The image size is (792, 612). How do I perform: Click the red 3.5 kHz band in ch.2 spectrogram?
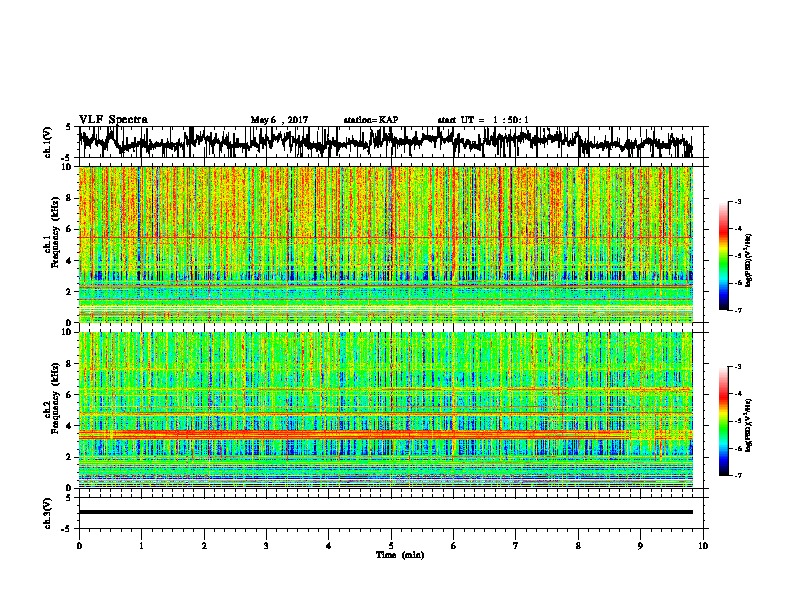[354, 434]
